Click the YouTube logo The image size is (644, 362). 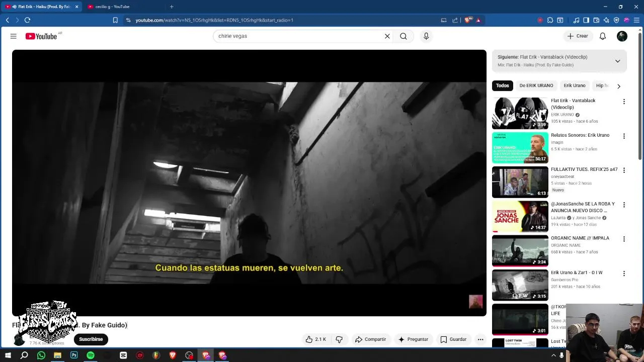[41, 36]
